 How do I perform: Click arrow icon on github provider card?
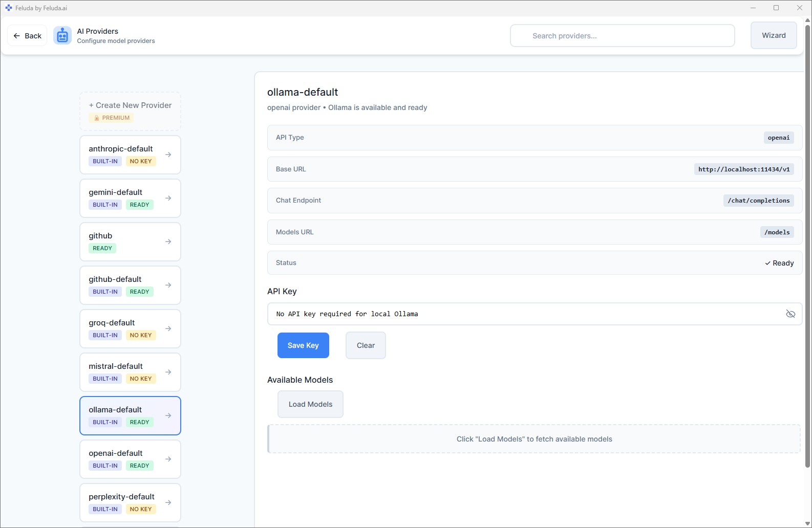click(168, 241)
